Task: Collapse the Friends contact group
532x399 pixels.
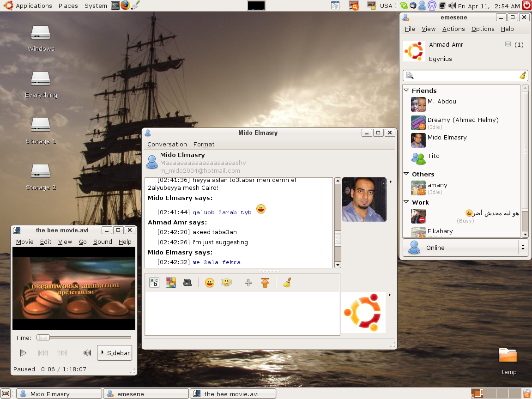Action: pos(407,91)
